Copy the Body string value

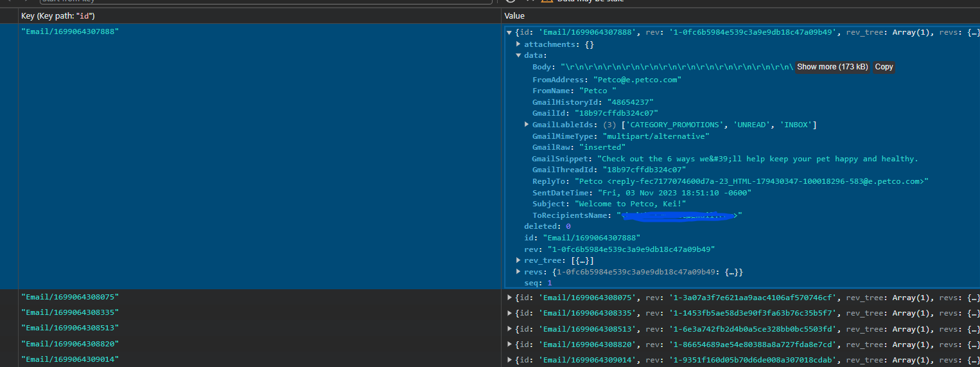(884, 67)
